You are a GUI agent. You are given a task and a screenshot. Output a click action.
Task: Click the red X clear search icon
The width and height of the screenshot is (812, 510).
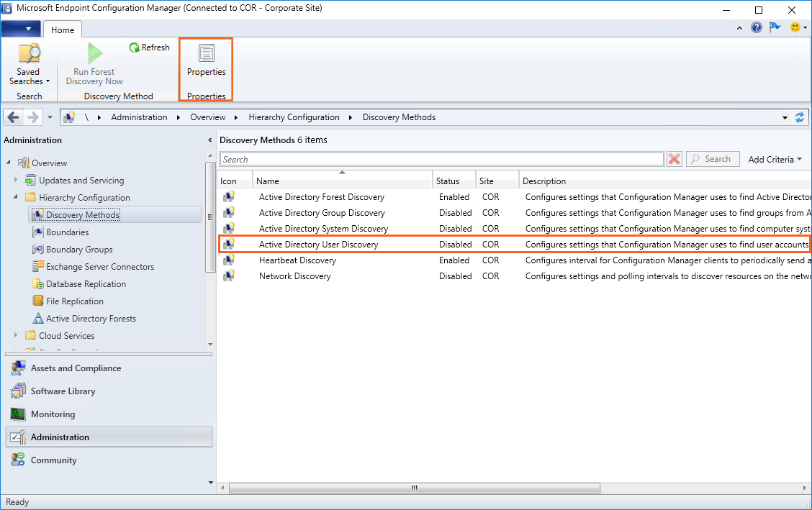point(674,159)
